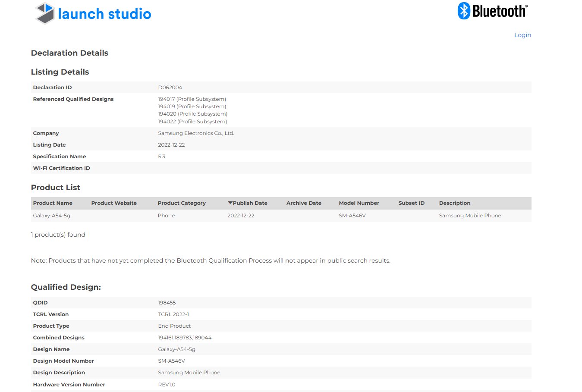Select Declaration ID value D062004
The image size is (582, 392).
tap(170, 88)
